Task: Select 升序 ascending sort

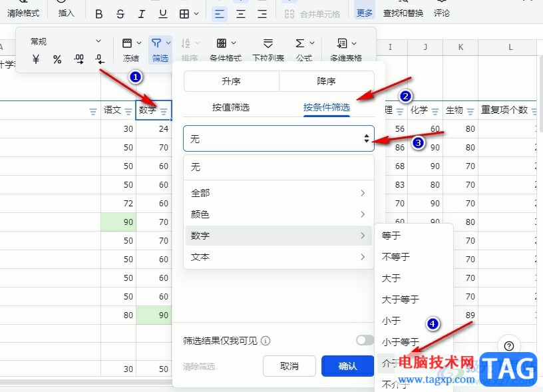Action: coord(232,81)
